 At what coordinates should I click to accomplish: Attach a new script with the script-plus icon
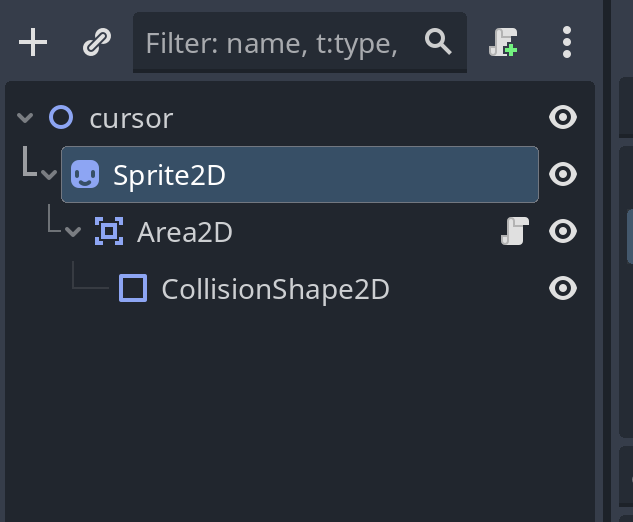pyautogui.click(x=503, y=42)
